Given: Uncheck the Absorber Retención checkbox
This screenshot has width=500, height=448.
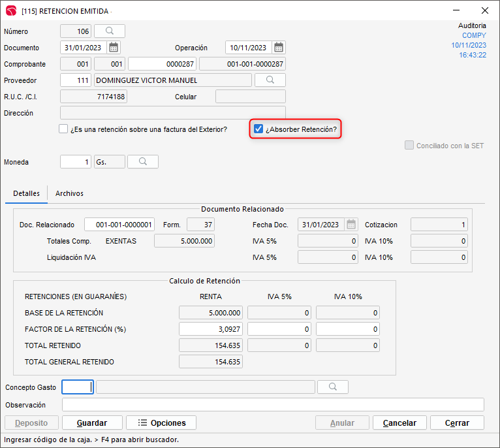Looking at the screenshot, I should [x=258, y=129].
